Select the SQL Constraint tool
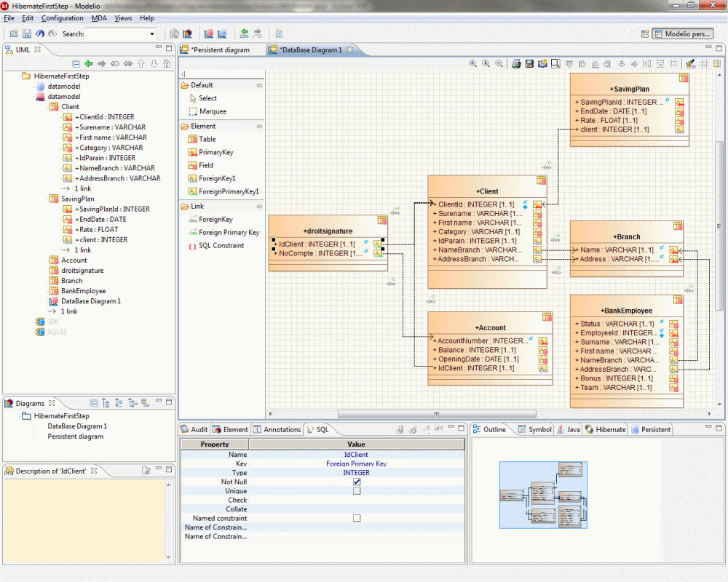 216,245
